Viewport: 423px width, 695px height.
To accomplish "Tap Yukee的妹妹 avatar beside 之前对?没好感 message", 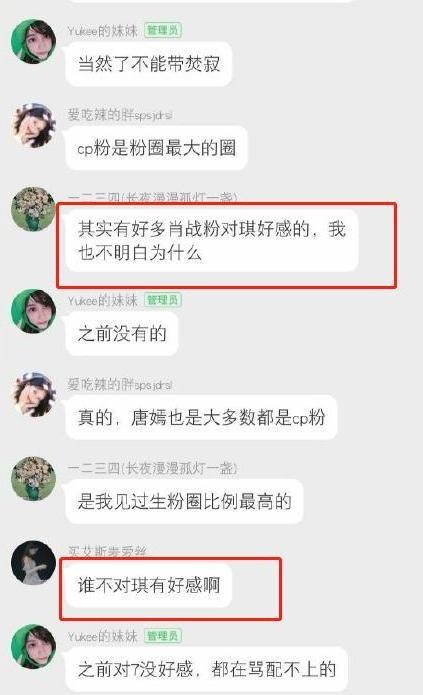I will [x=33, y=647].
